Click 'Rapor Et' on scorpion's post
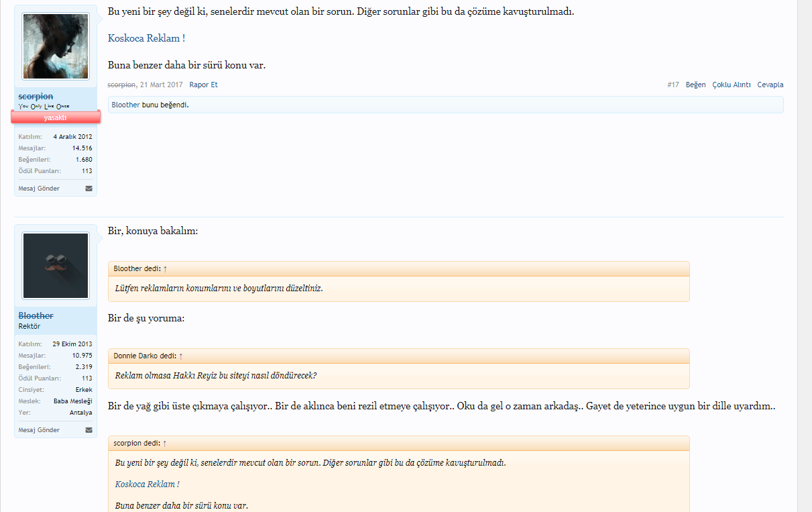This screenshot has height=512, width=812. coord(203,85)
